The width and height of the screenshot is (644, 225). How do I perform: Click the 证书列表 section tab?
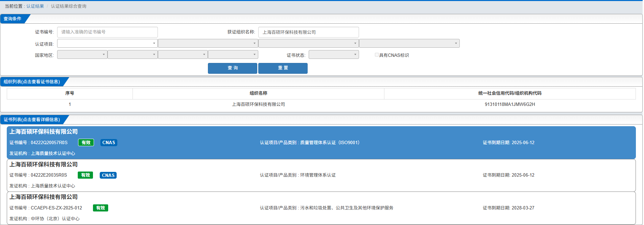pyautogui.click(x=32, y=119)
